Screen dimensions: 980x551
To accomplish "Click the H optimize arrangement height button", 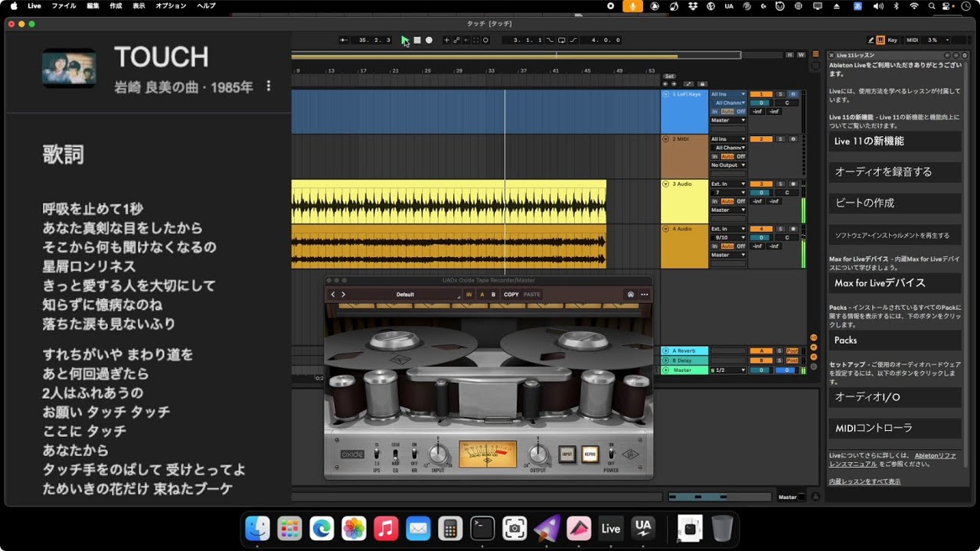I will [x=790, y=55].
